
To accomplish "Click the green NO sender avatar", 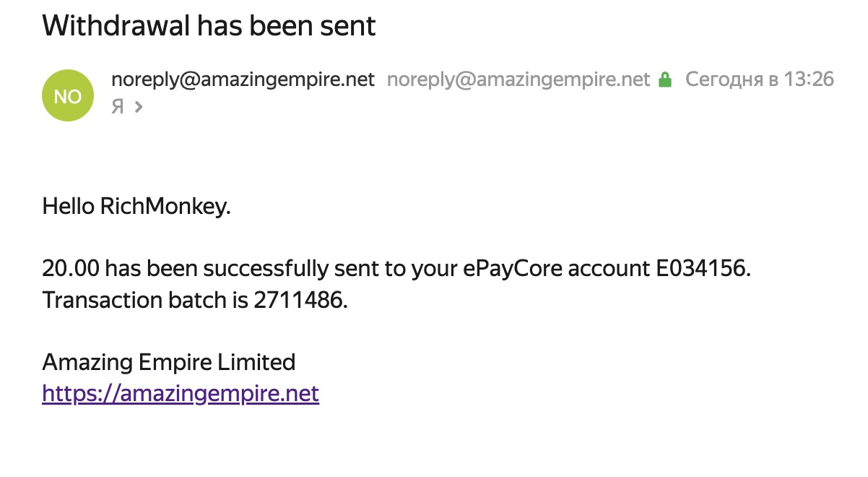I will [68, 96].
